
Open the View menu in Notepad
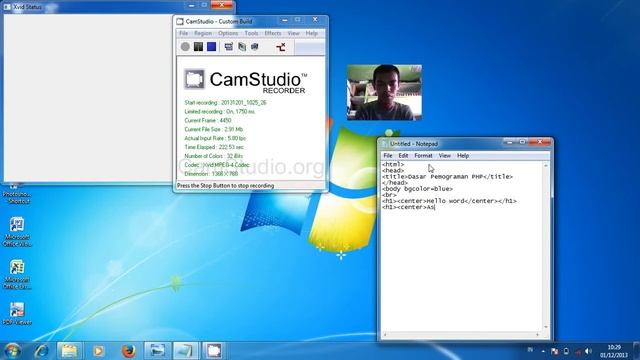444,156
